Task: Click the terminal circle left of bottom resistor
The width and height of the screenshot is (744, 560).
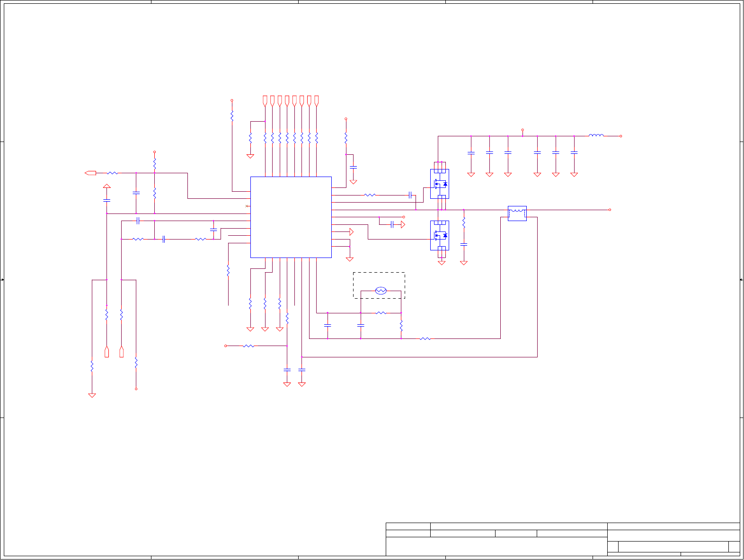Action: point(225,346)
